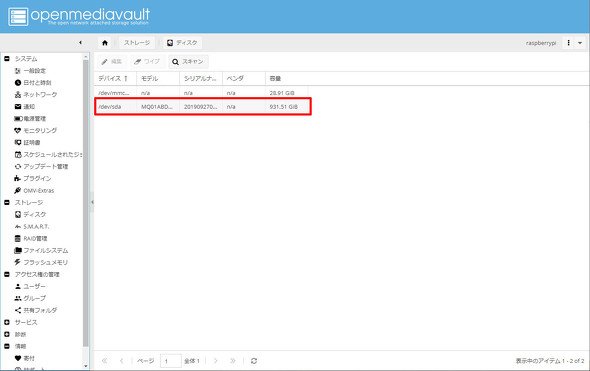Screen dimensions: 590x371
Task: Sort by ベンダ column header
Action: click(244, 79)
